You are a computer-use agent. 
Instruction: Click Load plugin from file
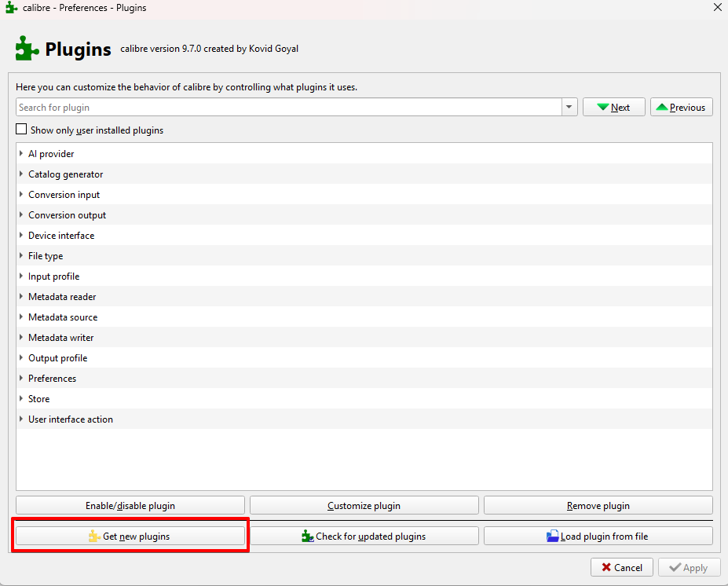click(x=598, y=536)
